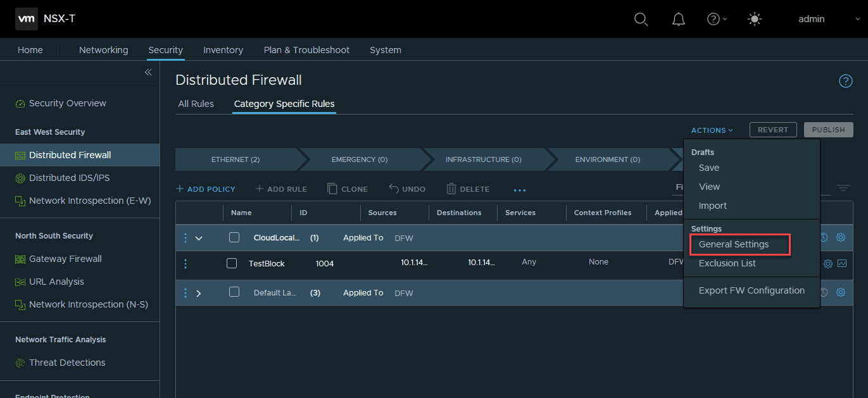Open the help question mark menu

[717, 19]
